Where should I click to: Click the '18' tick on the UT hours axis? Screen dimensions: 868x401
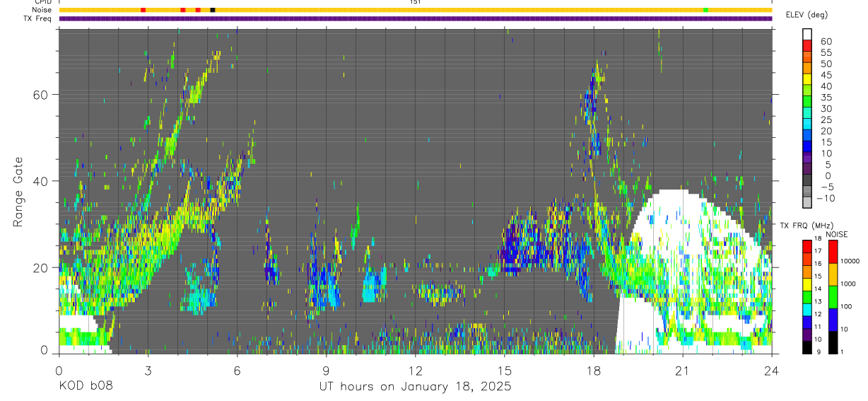click(x=593, y=370)
